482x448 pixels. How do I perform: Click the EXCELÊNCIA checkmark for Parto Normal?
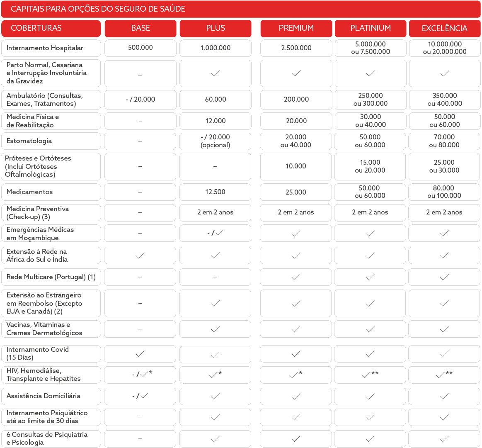click(x=445, y=73)
